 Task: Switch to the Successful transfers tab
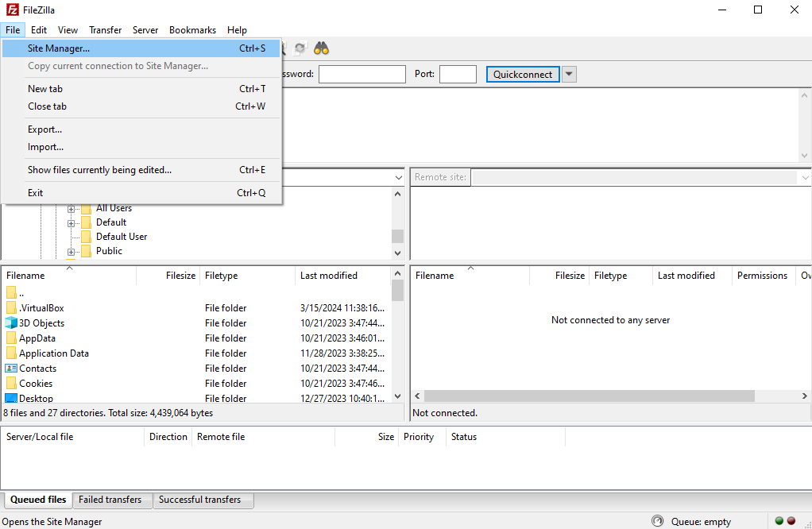point(200,500)
